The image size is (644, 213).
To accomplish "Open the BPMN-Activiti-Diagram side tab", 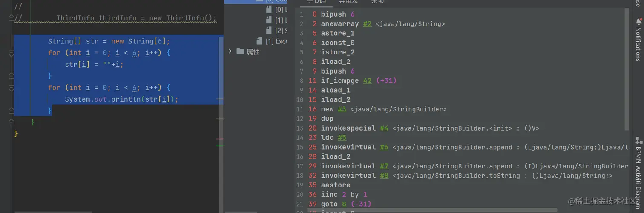I will (x=638, y=177).
